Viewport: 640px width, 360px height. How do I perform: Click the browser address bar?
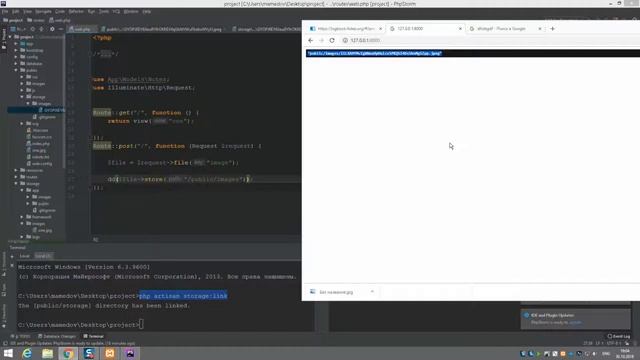pos(490,40)
